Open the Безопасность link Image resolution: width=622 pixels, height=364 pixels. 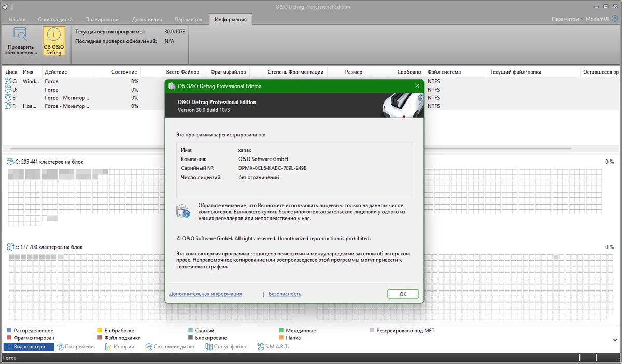[x=285, y=294]
